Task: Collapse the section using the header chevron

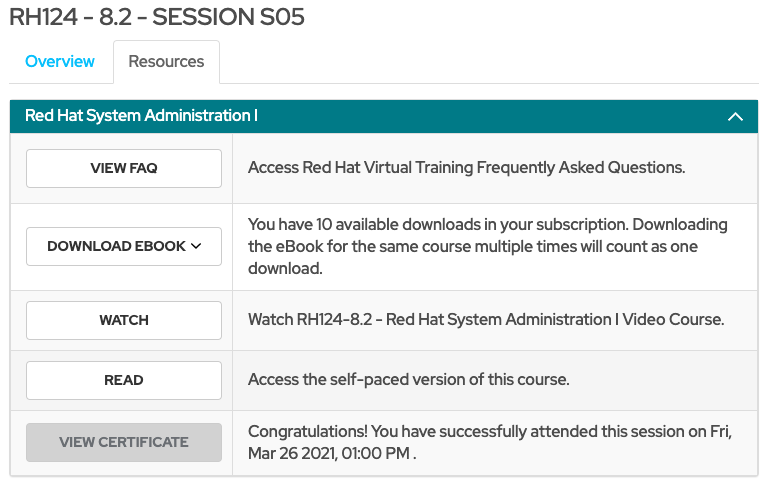Action: pyautogui.click(x=735, y=117)
